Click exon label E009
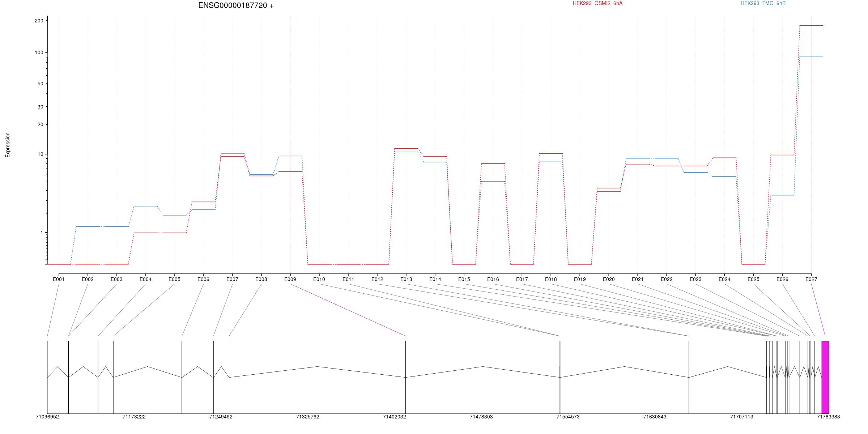Viewport: 868px width, 434px height. coord(290,279)
